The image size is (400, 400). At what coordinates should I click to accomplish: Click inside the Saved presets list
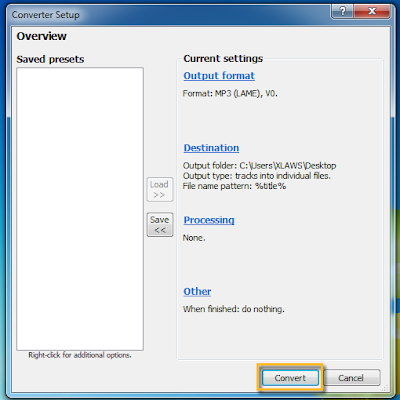click(x=80, y=209)
